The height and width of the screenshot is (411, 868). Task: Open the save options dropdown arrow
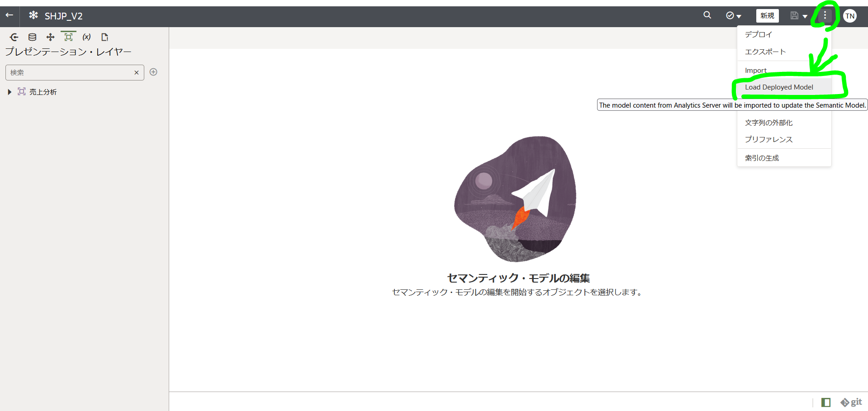click(x=805, y=16)
